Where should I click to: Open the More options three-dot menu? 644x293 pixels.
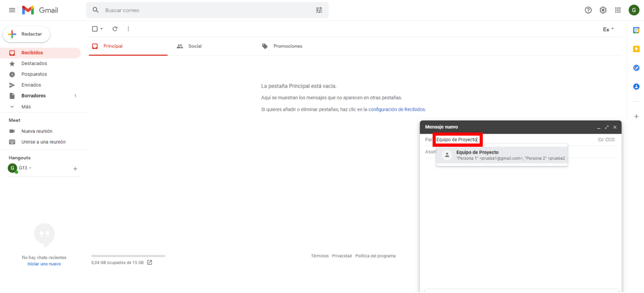click(128, 29)
